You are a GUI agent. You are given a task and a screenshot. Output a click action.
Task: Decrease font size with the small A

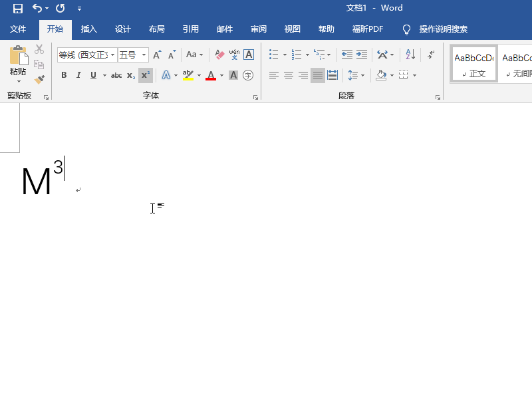pos(172,55)
